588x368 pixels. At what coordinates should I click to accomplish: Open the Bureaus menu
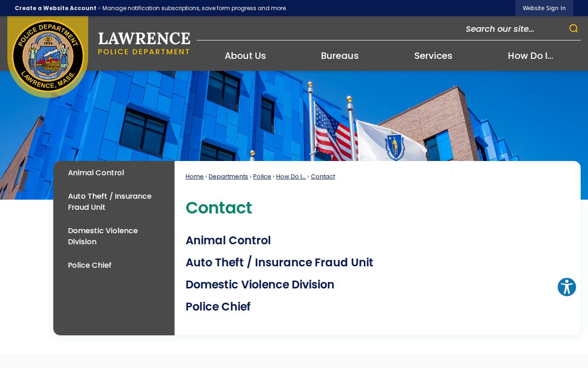click(x=340, y=56)
